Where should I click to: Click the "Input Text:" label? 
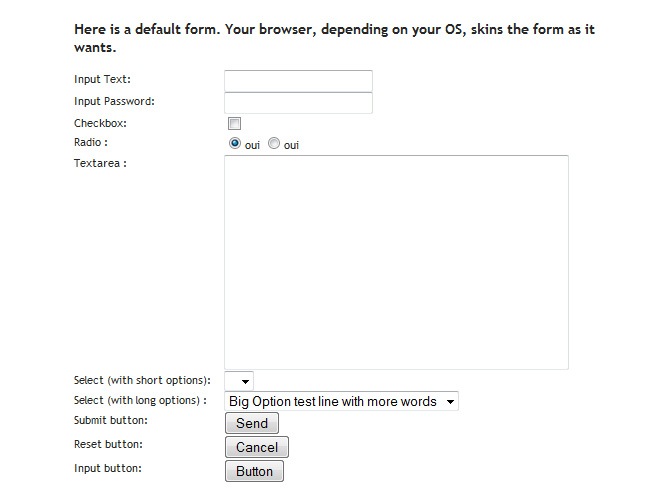[x=102, y=79]
